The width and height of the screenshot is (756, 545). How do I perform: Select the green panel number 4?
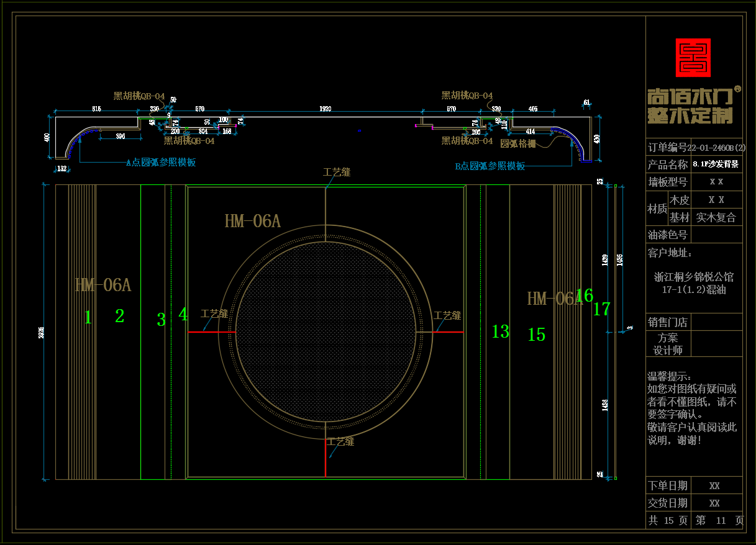pos(183,315)
